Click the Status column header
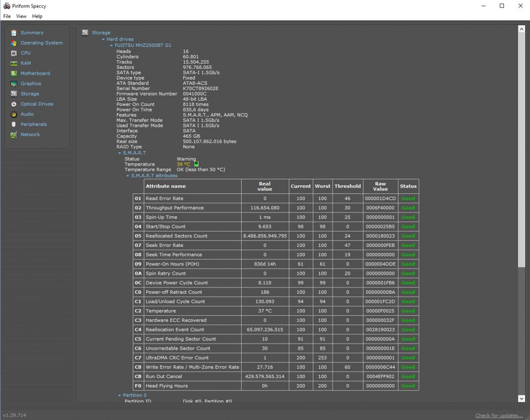This screenshot has height=420, width=530. (x=408, y=186)
